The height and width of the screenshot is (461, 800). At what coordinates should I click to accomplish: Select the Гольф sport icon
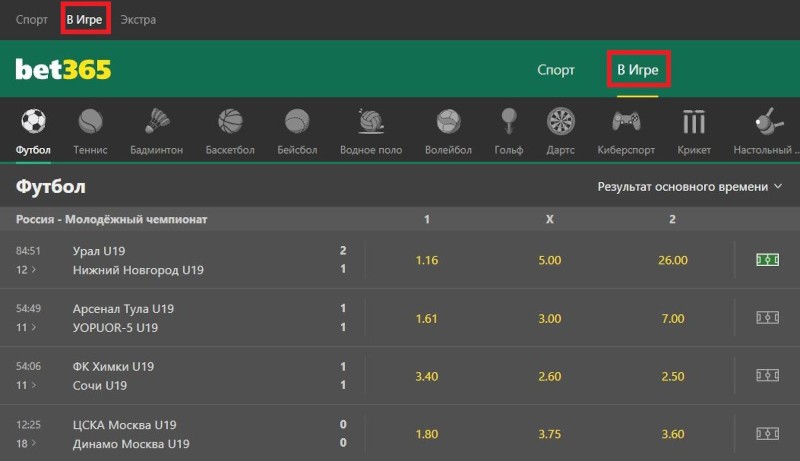(508, 122)
